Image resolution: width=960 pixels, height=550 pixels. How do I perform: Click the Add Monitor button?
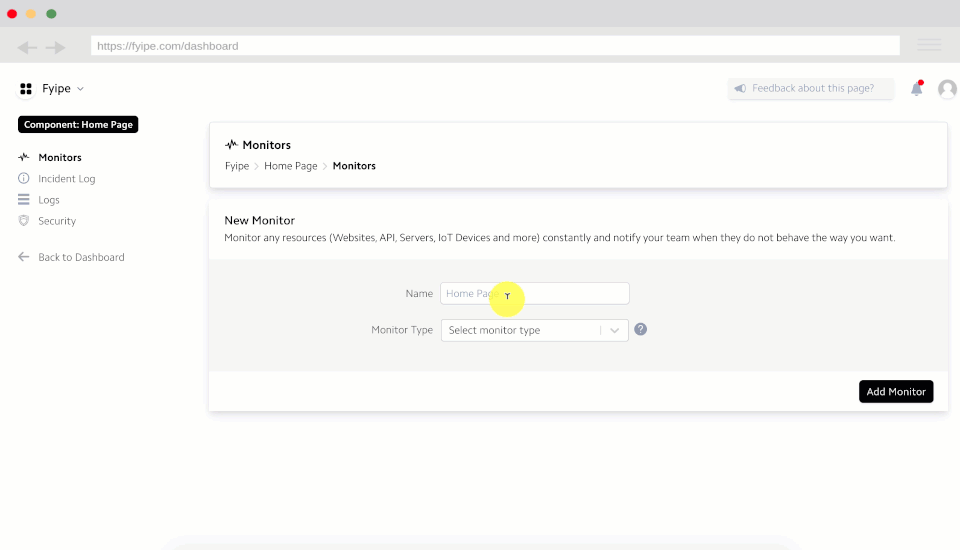(896, 391)
